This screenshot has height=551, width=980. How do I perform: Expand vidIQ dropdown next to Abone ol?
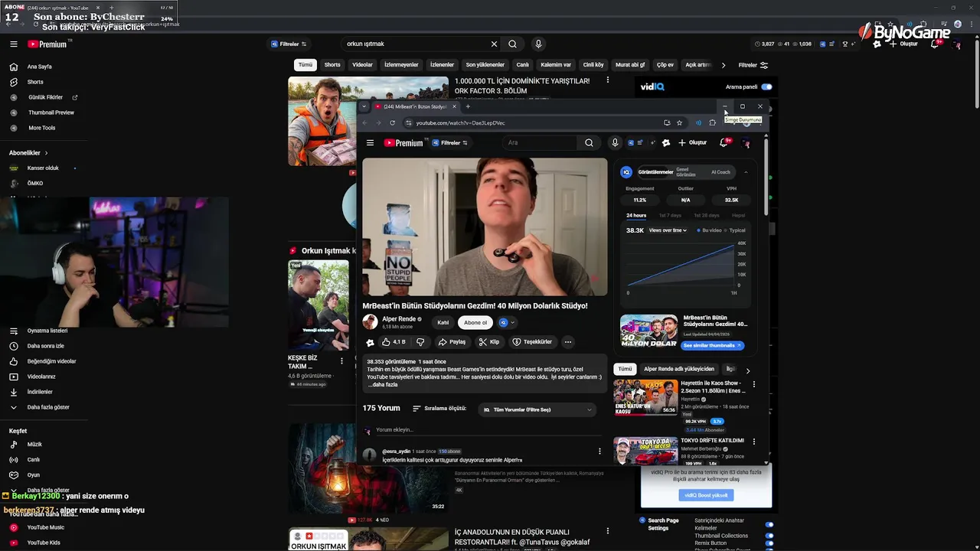pos(507,322)
